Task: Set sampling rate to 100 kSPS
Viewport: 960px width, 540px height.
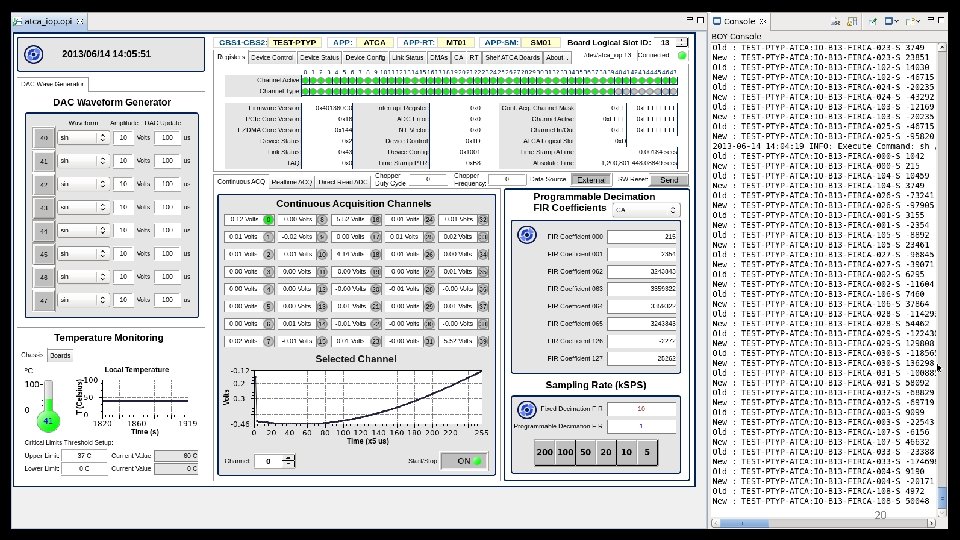Action: (x=565, y=452)
